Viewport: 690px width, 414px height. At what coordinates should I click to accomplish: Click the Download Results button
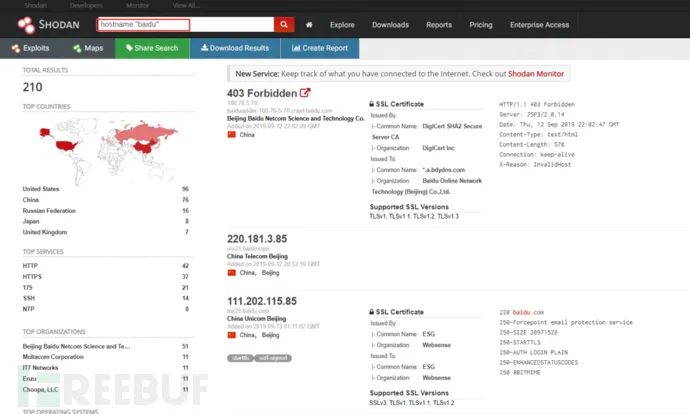tap(235, 48)
